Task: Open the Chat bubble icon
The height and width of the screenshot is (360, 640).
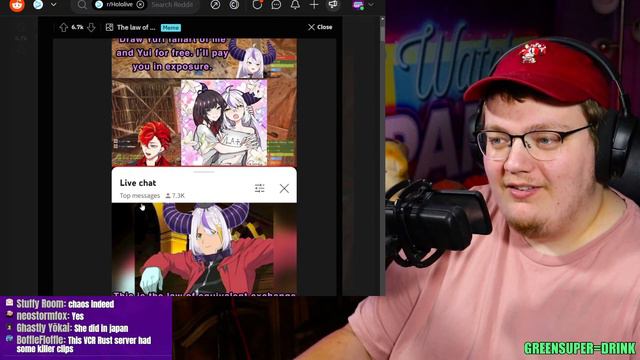Action: click(276, 5)
